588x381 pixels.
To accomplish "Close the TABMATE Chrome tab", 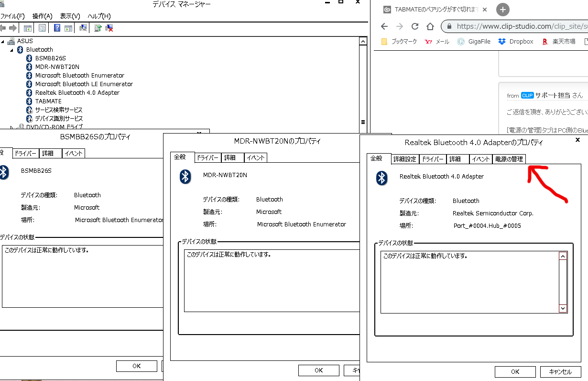I will coord(485,10).
